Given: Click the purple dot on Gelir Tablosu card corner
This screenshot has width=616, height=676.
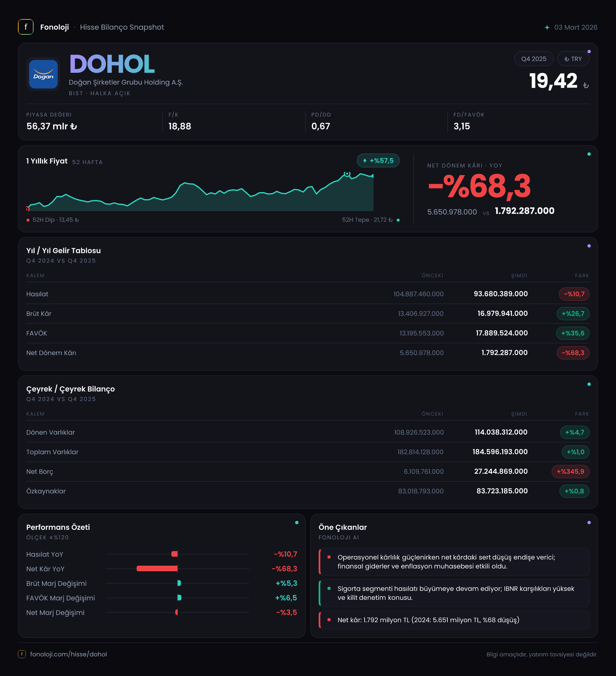Looking at the screenshot, I should click(x=589, y=246).
